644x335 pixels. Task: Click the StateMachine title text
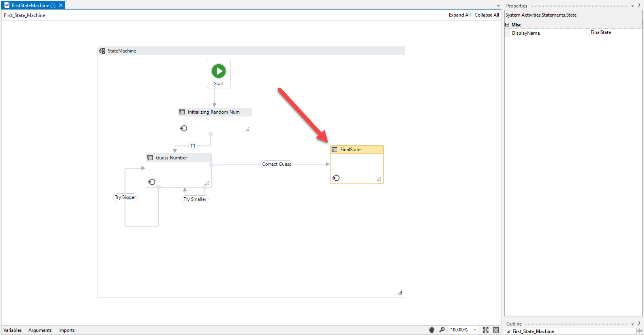pyautogui.click(x=122, y=51)
